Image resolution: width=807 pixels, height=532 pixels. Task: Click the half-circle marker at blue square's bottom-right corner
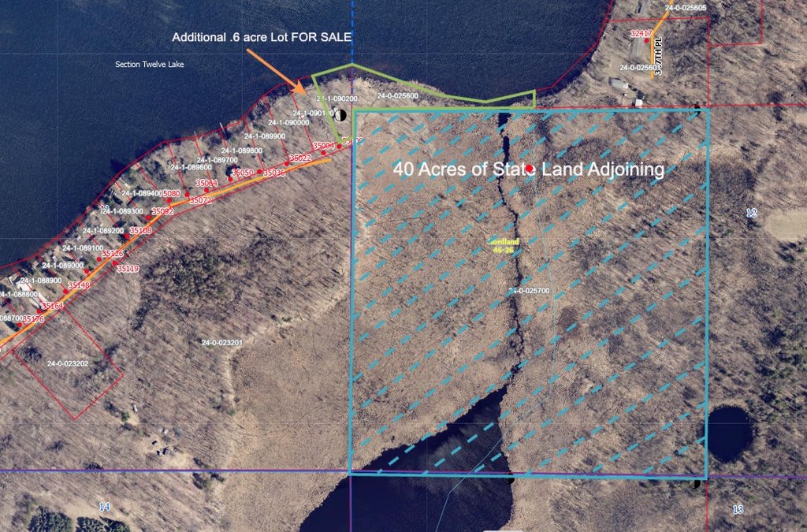(697, 482)
